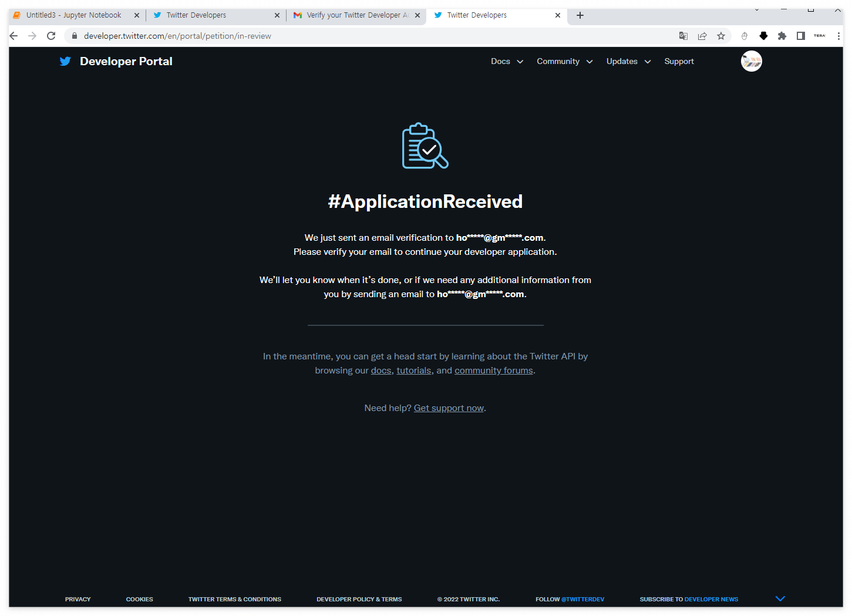Bookmark this page with star icon
Viewport: 852px width, 616px height.
[x=721, y=36]
